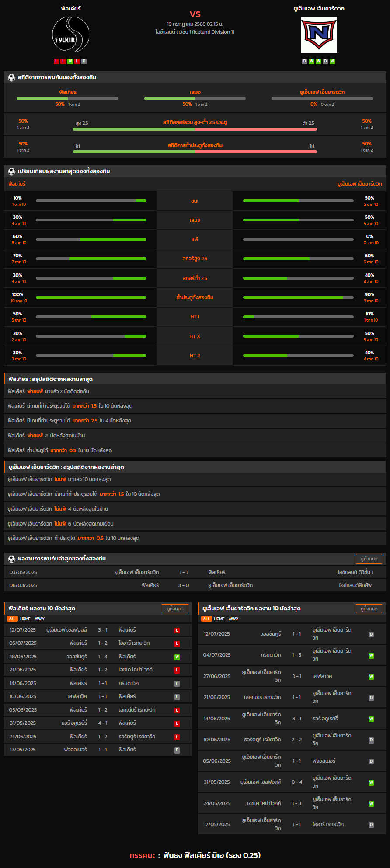The height and width of the screenshot is (868, 390).
Task: Click the gray D badge under Fylkir logo
Action: click(84, 61)
